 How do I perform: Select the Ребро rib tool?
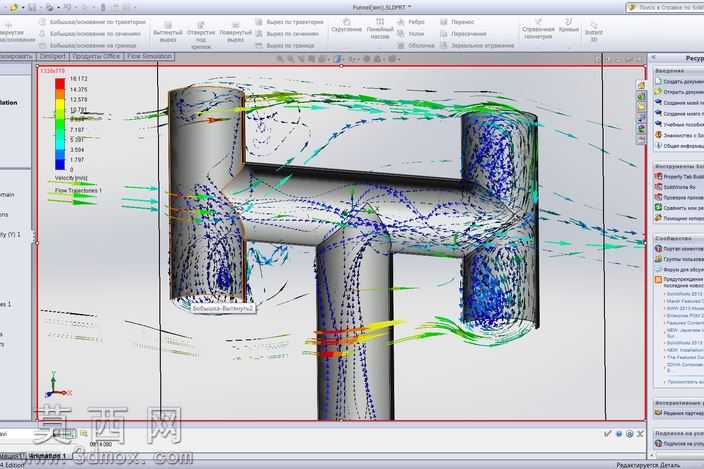411,22
